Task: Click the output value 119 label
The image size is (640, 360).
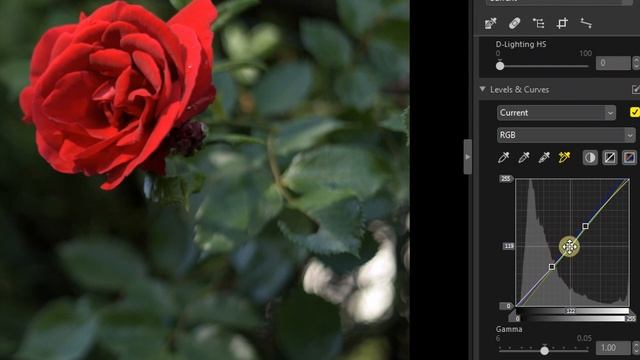Action: (509, 246)
